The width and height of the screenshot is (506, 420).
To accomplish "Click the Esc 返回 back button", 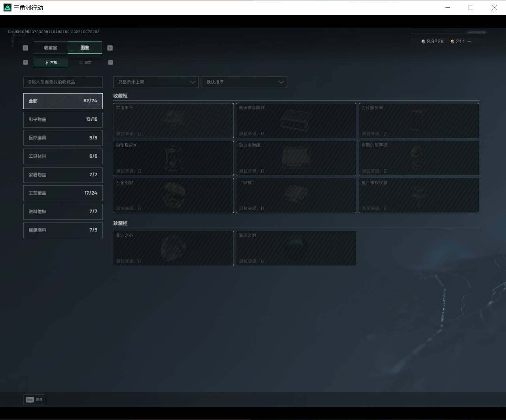I will pyautogui.click(x=34, y=399).
